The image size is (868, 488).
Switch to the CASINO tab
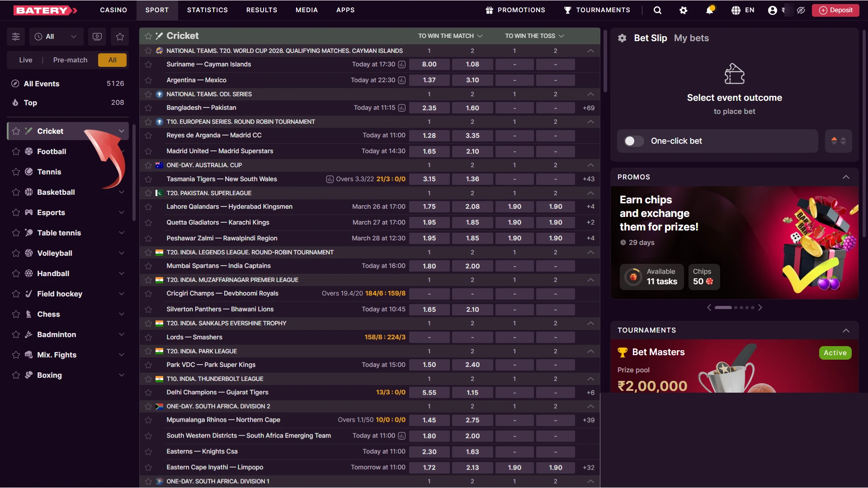(x=113, y=10)
